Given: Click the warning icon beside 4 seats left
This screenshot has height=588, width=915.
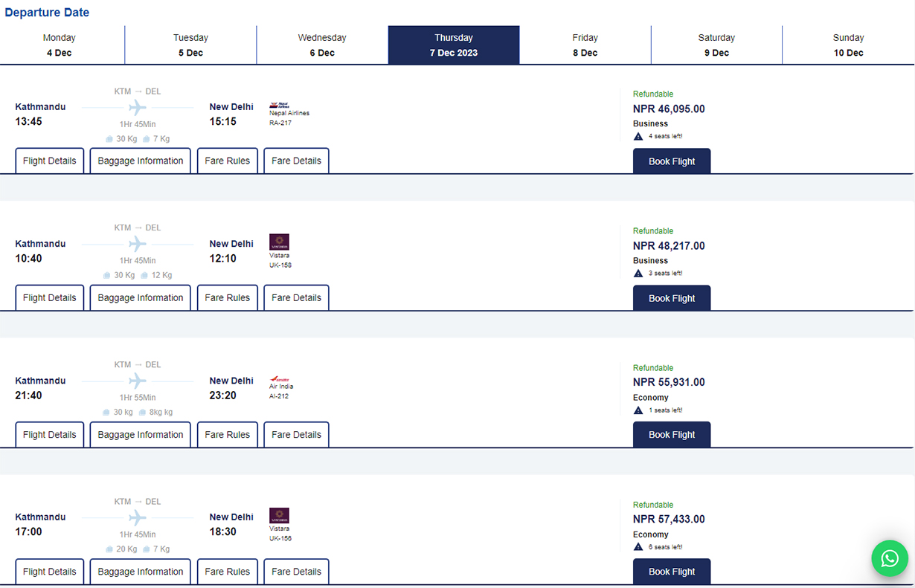Looking at the screenshot, I should pyautogui.click(x=638, y=136).
